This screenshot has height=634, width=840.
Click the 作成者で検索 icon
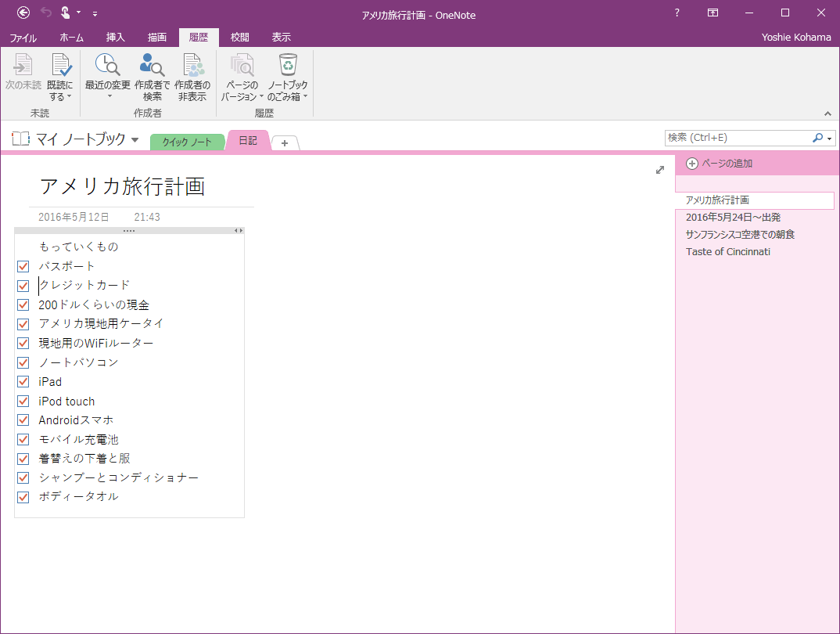(x=152, y=64)
